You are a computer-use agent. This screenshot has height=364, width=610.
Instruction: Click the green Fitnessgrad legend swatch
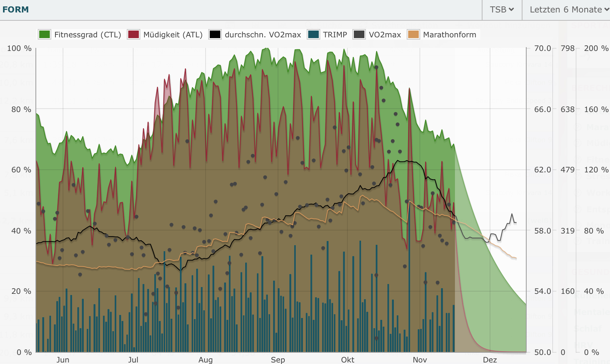[x=45, y=35]
